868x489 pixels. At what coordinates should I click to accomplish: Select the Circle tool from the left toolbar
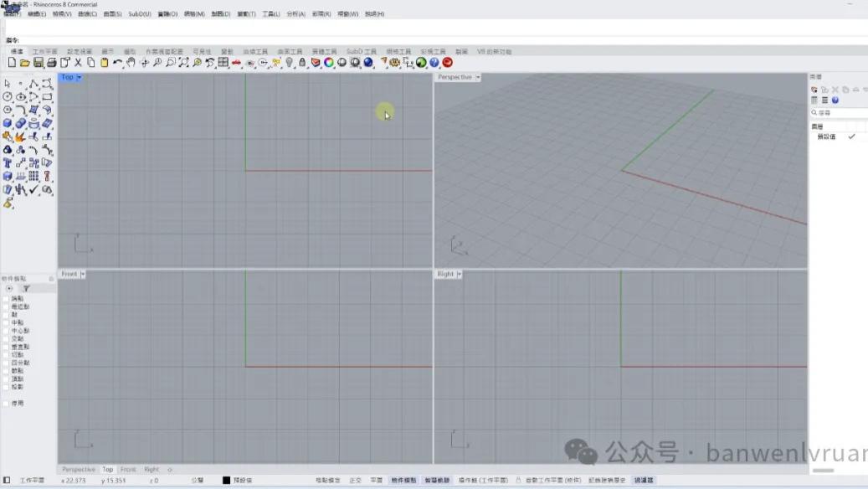click(x=8, y=97)
